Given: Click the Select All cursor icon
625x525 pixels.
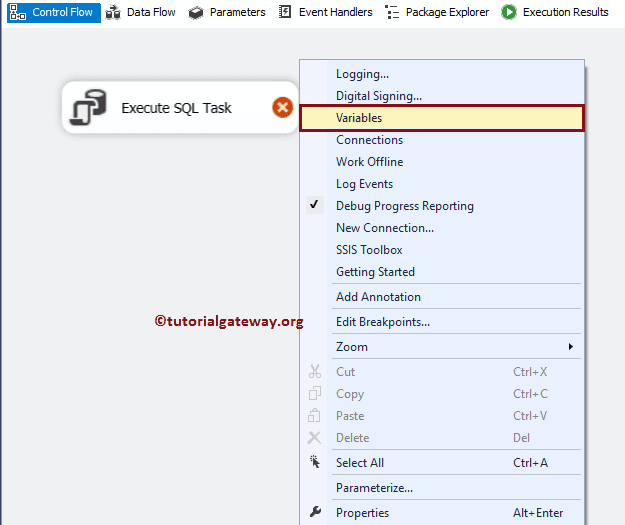Looking at the screenshot, I should point(315,462).
